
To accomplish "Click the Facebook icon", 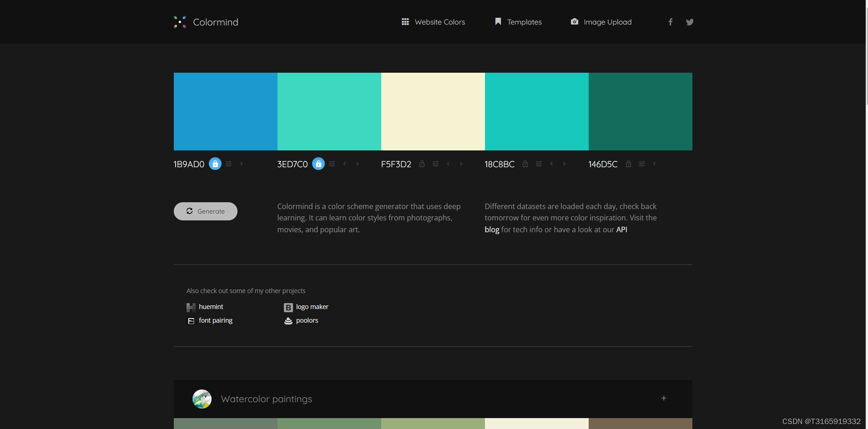I will coord(670,22).
